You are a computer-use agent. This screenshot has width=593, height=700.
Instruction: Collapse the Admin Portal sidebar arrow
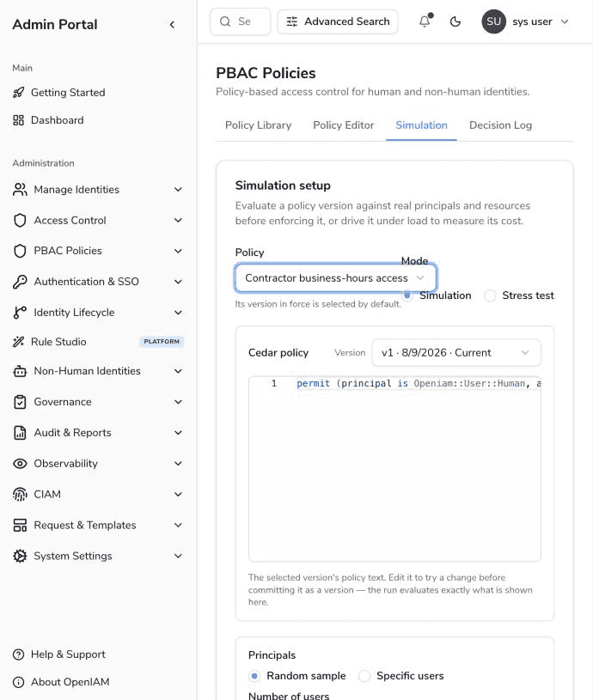click(172, 25)
